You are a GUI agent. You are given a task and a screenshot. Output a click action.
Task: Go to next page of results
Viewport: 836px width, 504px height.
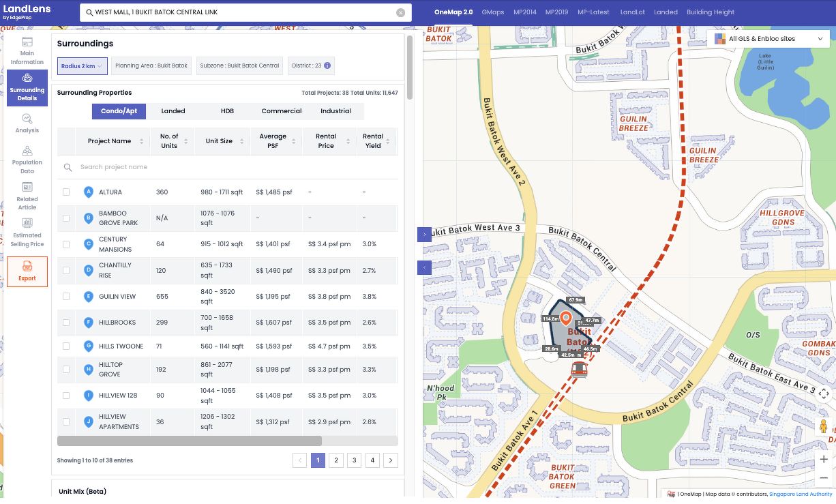391,460
